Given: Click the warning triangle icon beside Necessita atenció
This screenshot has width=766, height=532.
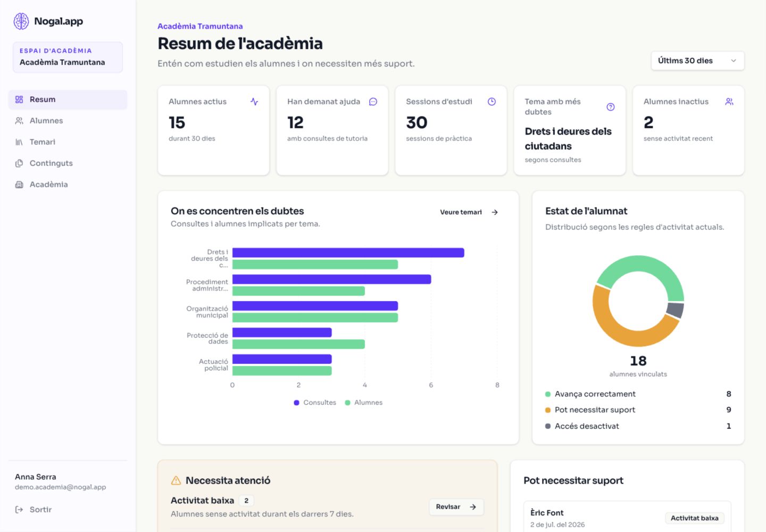Looking at the screenshot, I should [176, 480].
